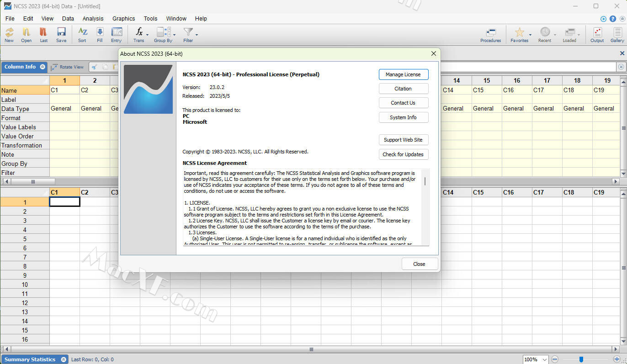The height and width of the screenshot is (364, 627).
Task: Close the About dialog with Close button
Action: coord(420,264)
